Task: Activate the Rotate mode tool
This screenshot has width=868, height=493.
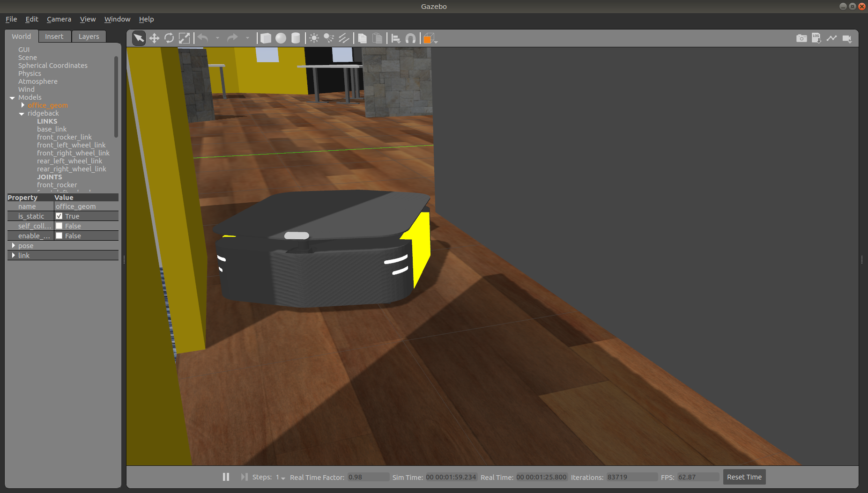Action: pos(169,38)
